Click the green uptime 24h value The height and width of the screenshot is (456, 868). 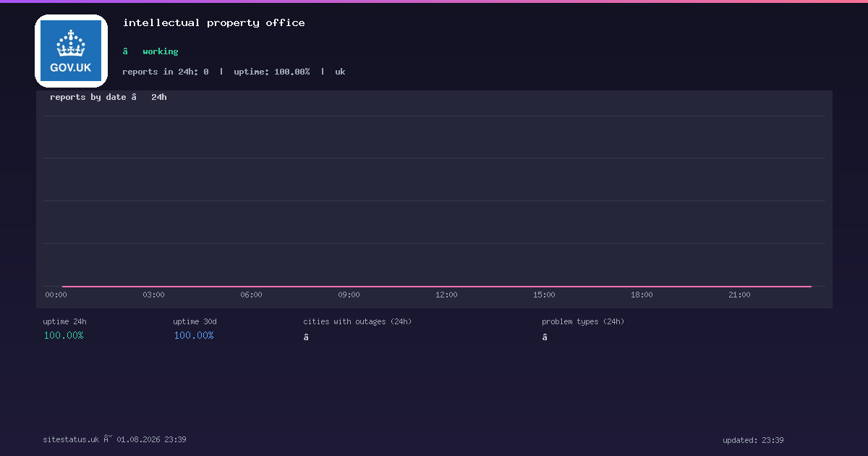[64, 335]
